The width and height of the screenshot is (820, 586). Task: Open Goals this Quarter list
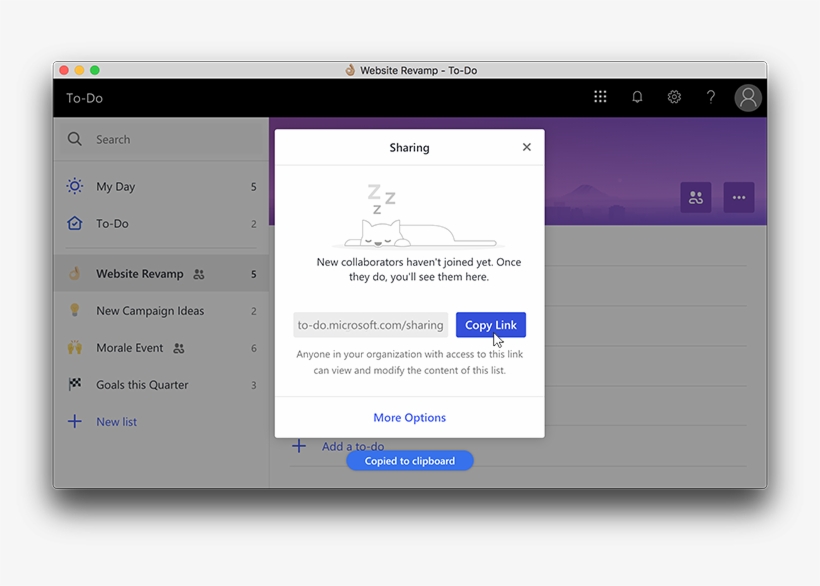[x=161, y=385]
